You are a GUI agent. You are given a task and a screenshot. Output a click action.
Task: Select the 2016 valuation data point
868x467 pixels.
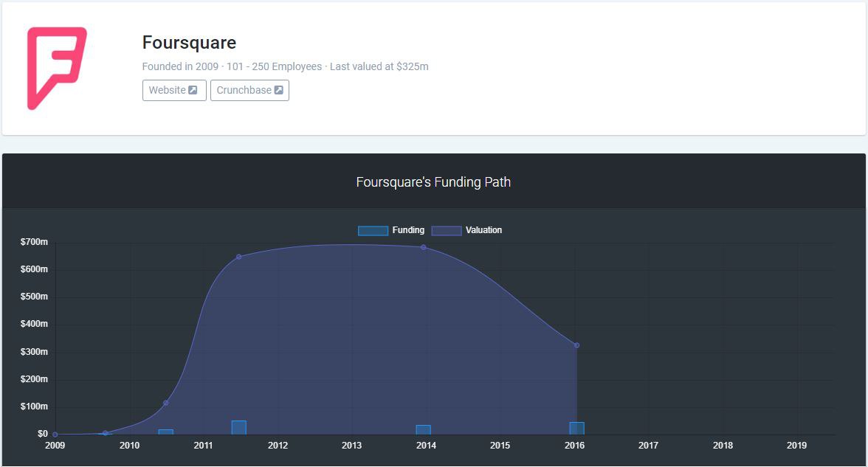tap(577, 345)
